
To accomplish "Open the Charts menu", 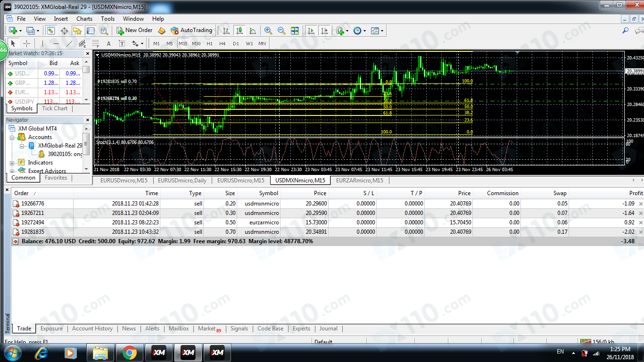I will (84, 19).
